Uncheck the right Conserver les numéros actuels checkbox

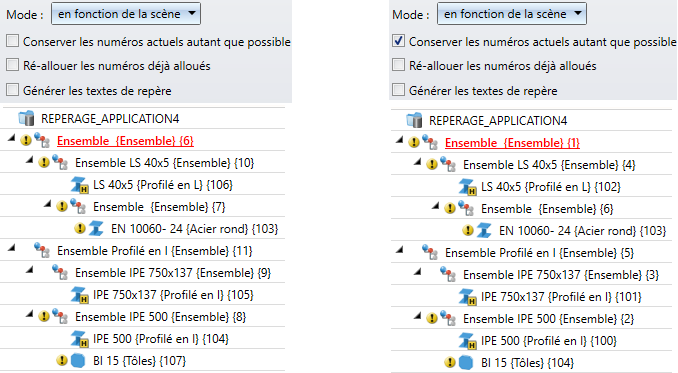pyautogui.click(x=398, y=41)
